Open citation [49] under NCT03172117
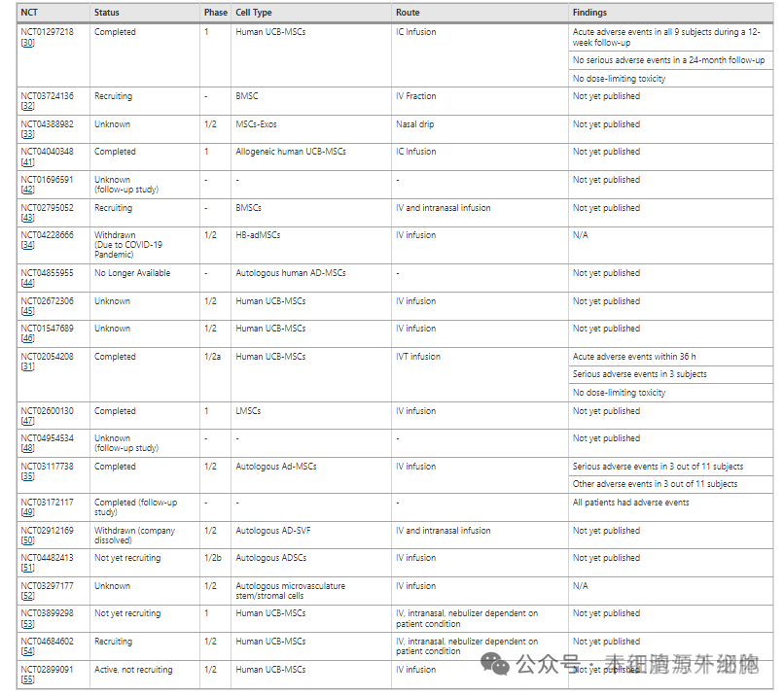The height and width of the screenshot is (695, 784). (x=27, y=512)
